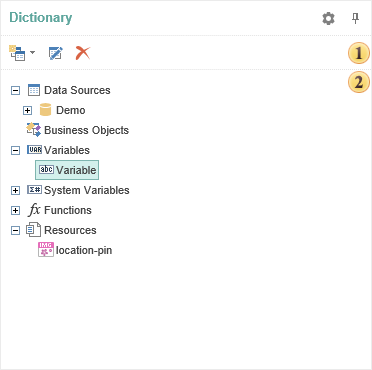Select the location-pin resource label

tap(84, 250)
